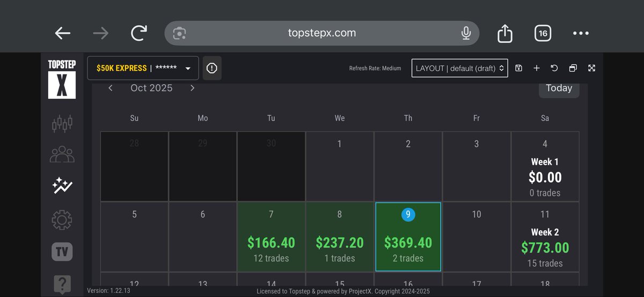644x297 pixels.
Task: Select the October 1 calendar cell
Action: pyautogui.click(x=339, y=166)
